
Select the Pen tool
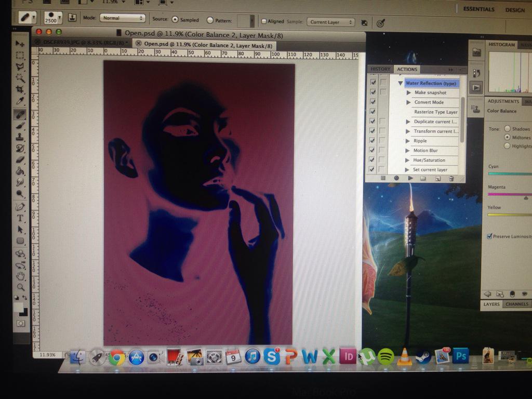click(20, 207)
